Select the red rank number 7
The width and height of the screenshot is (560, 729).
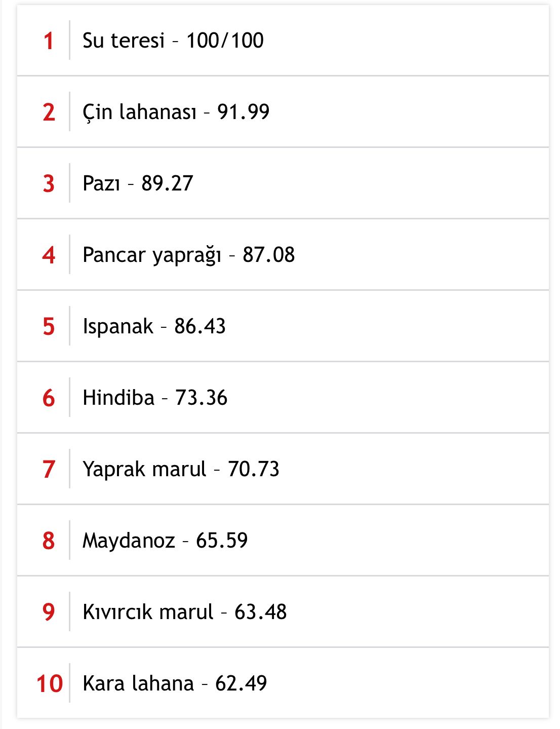pyautogui.click(x=49, y=470)
